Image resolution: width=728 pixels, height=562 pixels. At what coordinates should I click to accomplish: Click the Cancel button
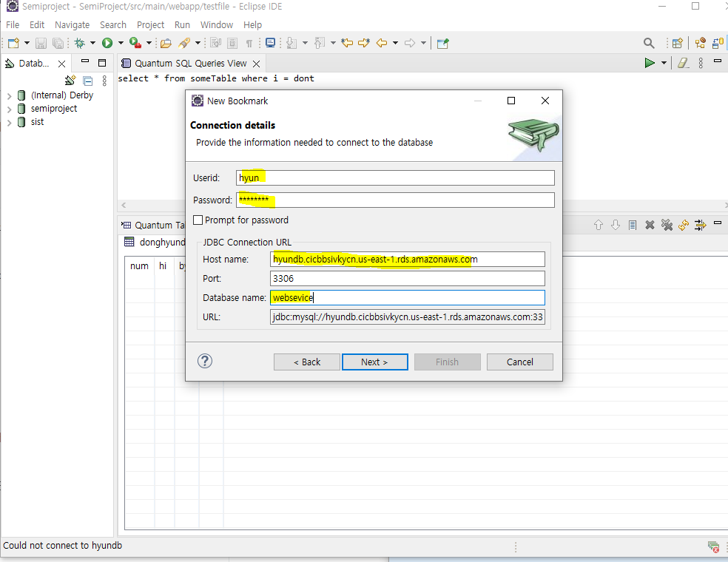(x=520, y=362)
